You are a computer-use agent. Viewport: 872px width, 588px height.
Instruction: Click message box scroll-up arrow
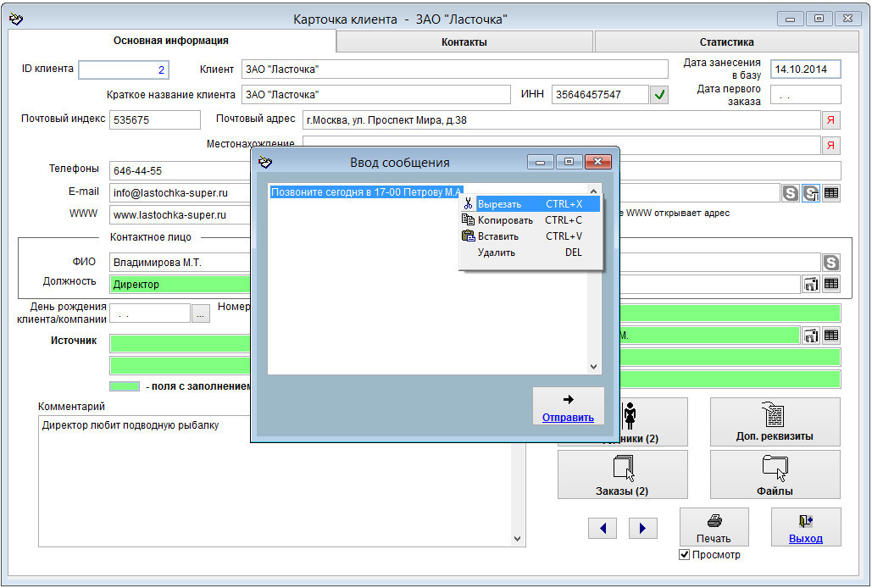pyautogui.click(x=593, y=190)
